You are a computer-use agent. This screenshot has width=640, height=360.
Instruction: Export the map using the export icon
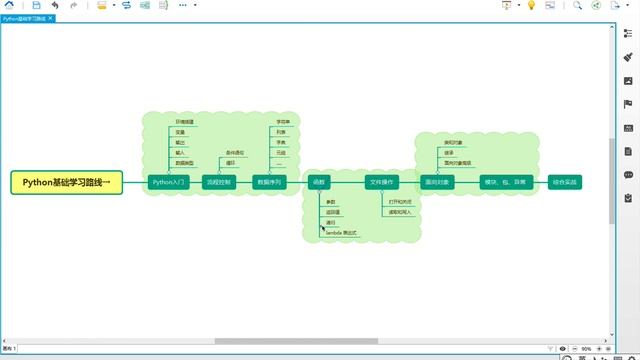[x=615, y=5]
